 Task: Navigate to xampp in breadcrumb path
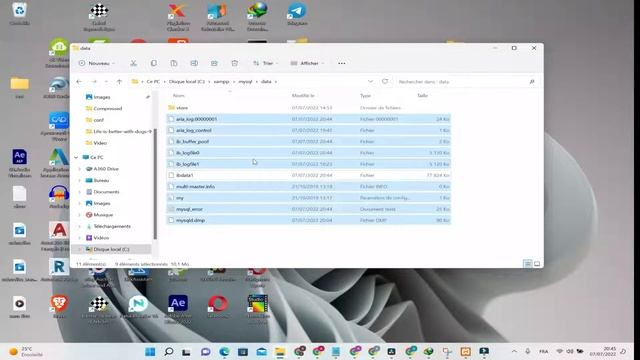[221, 82]
